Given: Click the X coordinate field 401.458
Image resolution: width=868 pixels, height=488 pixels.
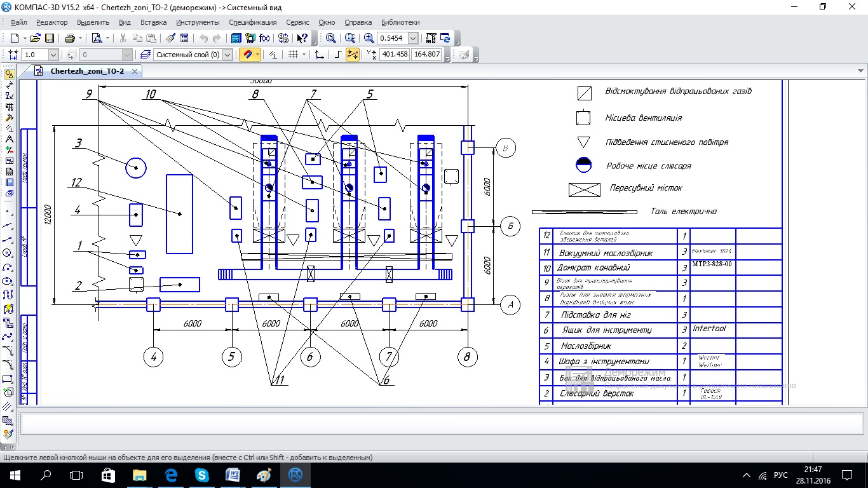Looking at the screenshot, I should pyautogui.click(x=395, y=55).
